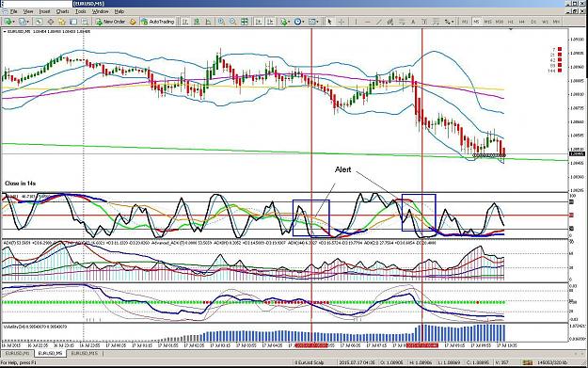Open the Insert menu
The height and width of the screenshot is (368, 588).
[44, 11]
